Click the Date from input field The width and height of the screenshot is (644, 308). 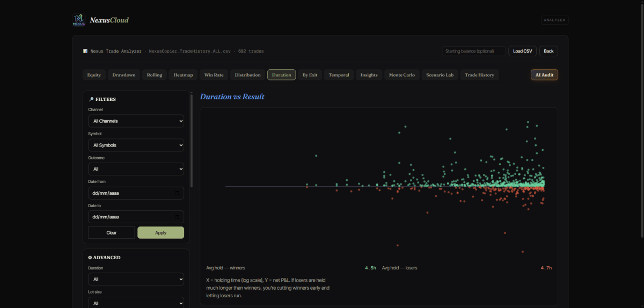pyautogui.click(x=136, y=193)
